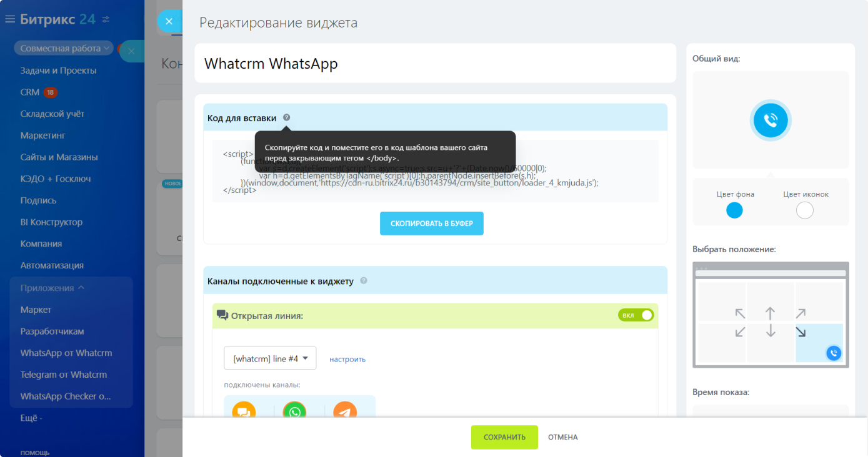Choose top-left position arrow
This screenshot has height=457, width=868.
click(740, 313)
